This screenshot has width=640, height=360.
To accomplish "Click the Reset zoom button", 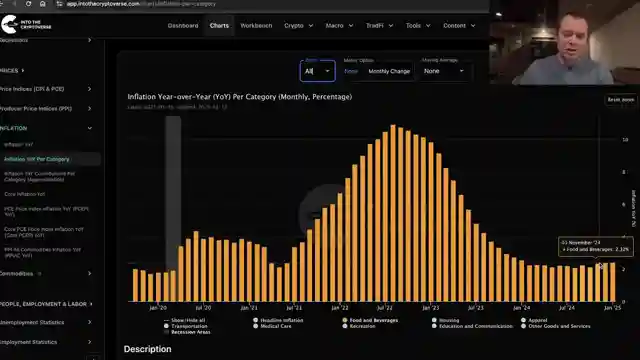I will pos(620,100).
